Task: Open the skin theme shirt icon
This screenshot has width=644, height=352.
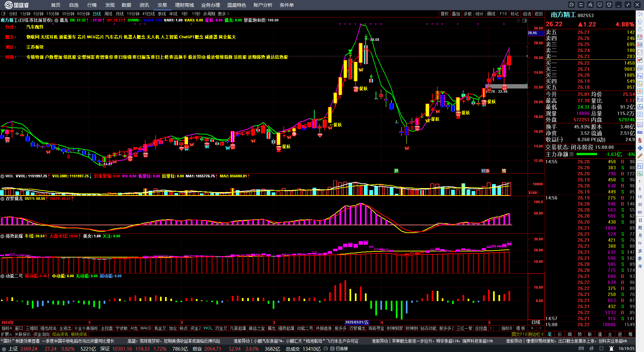Action: [x=609, y=5]
